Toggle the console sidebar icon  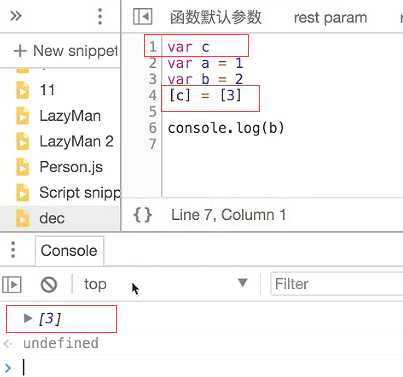[x=12, y=285]
